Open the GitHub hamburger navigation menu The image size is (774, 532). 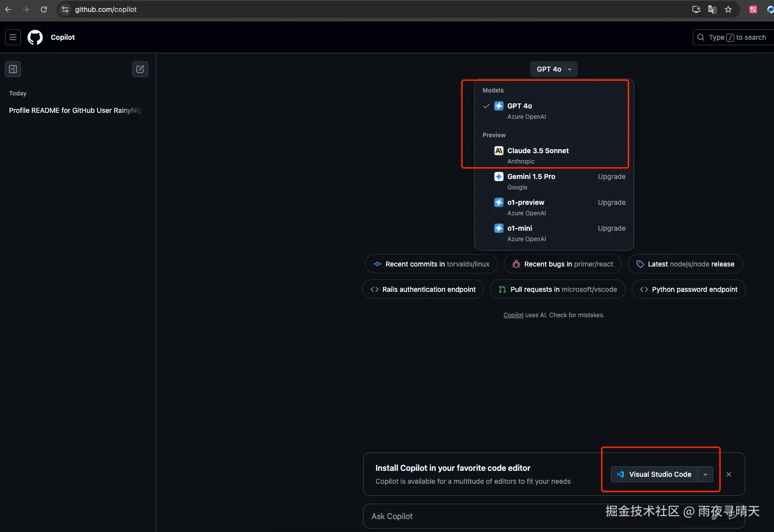(13, 37)
